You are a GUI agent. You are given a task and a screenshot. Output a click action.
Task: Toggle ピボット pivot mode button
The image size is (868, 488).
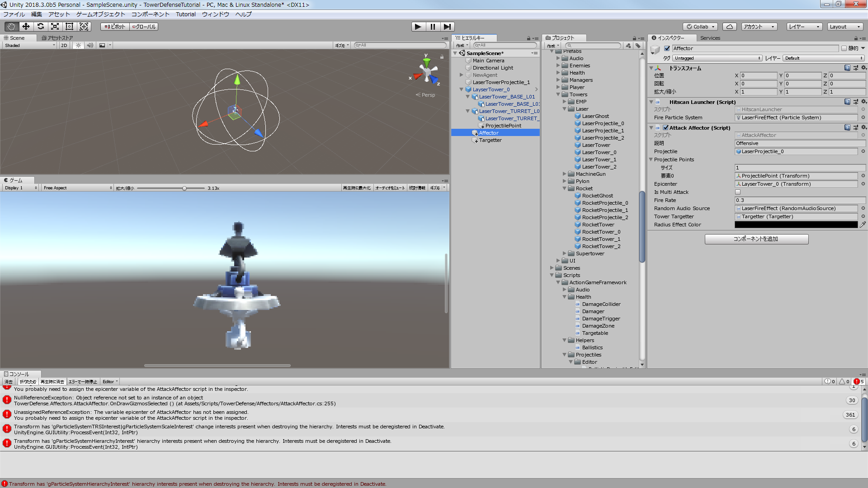(x=115, y=27)
